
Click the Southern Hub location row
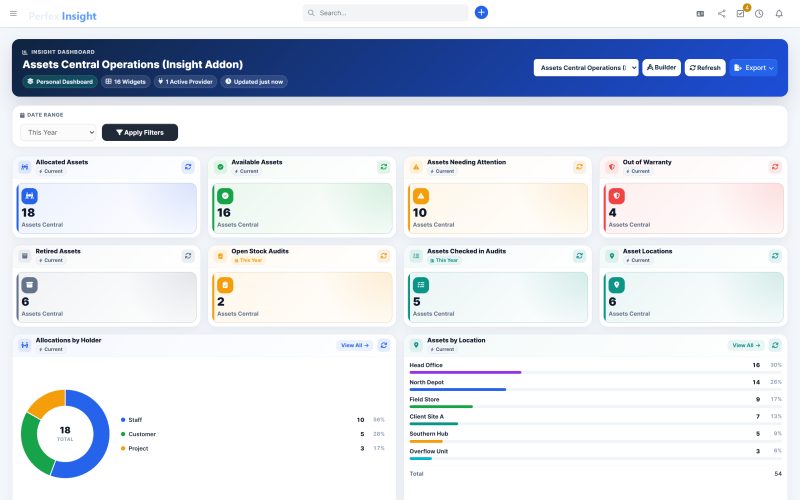595,437
